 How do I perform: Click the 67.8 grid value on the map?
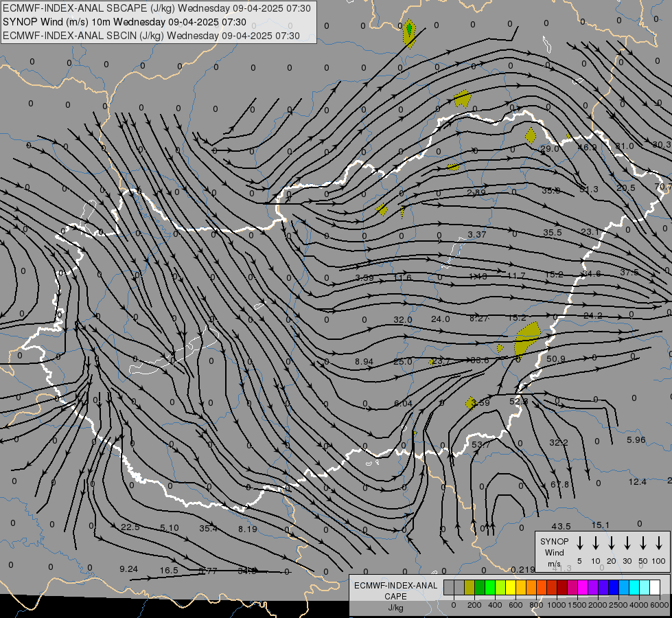[x=559, y=484]
